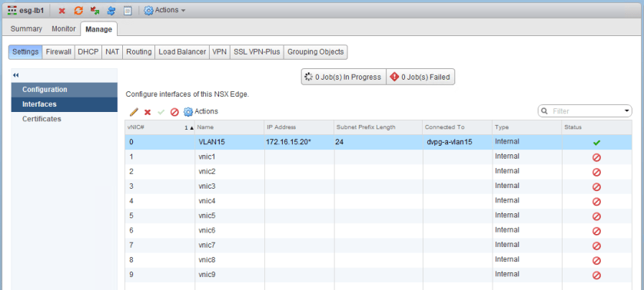Collapse the left navigation pane

(x=16, y=75)
